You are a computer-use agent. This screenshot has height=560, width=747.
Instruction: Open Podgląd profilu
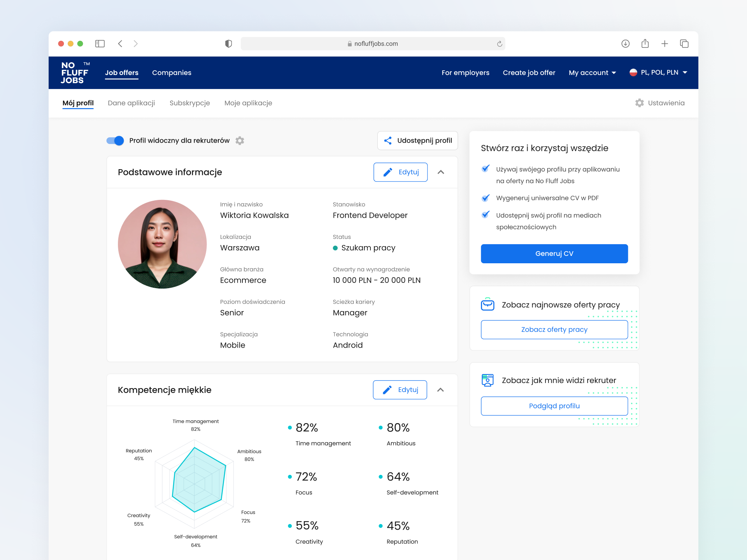[554, 406]
